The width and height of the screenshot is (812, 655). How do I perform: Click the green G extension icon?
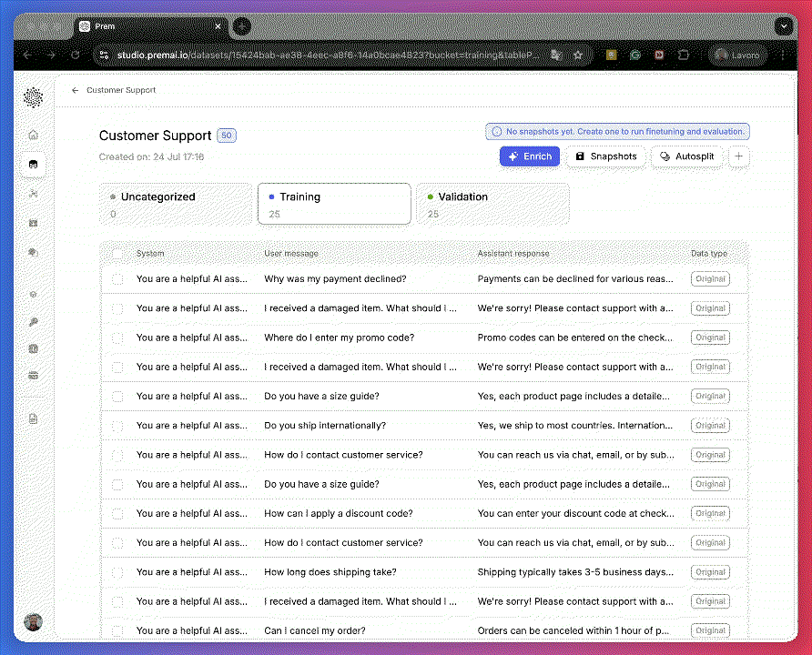click(x=635, y=55)
